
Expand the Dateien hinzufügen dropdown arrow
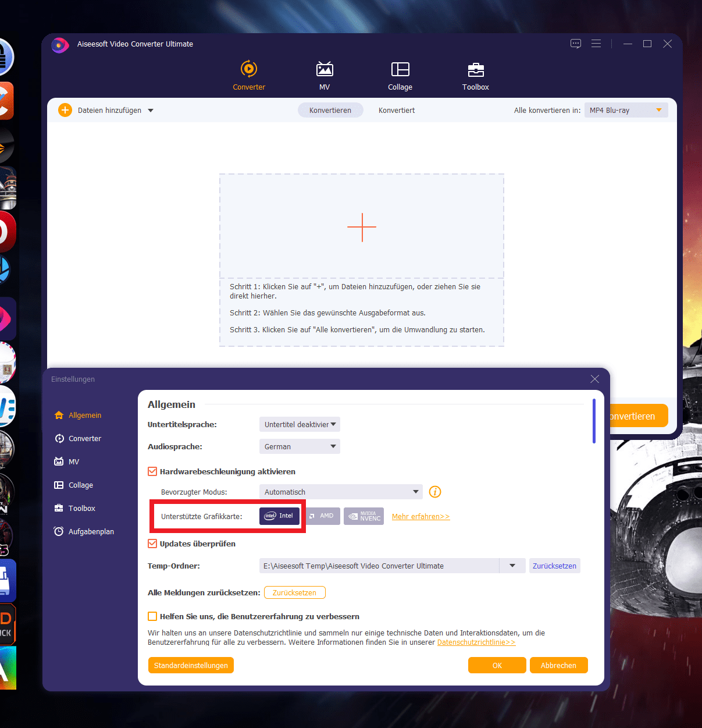coord(151,111)
